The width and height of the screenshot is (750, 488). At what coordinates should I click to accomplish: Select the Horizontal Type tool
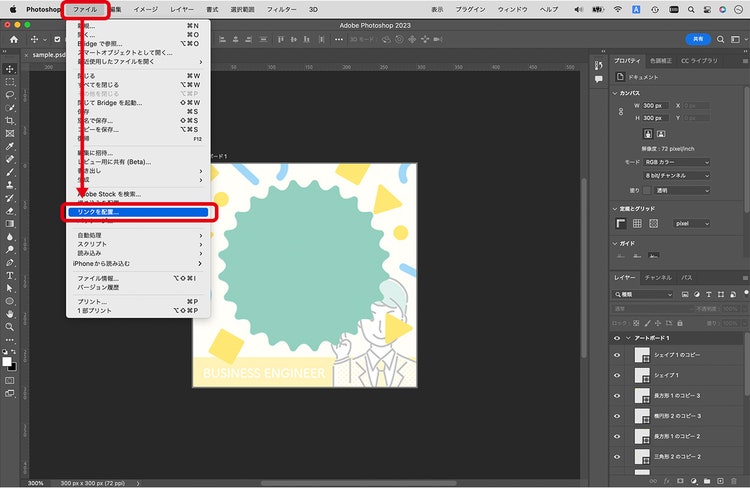10,276
